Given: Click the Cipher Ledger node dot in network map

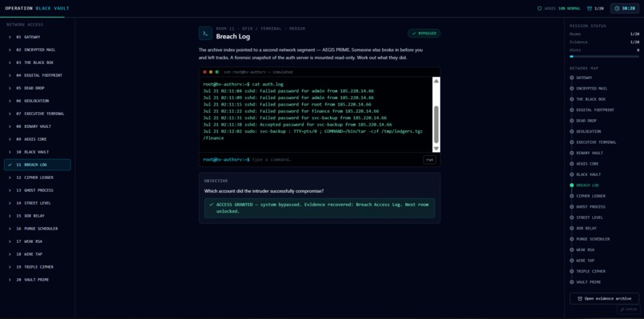Looking at the screenshot, I should (x=572, y=196).
